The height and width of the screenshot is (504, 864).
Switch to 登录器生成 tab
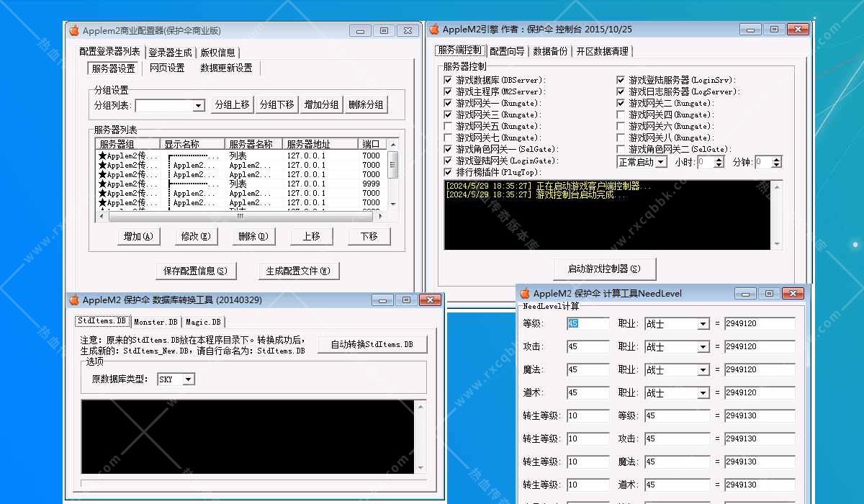[171, 53]
